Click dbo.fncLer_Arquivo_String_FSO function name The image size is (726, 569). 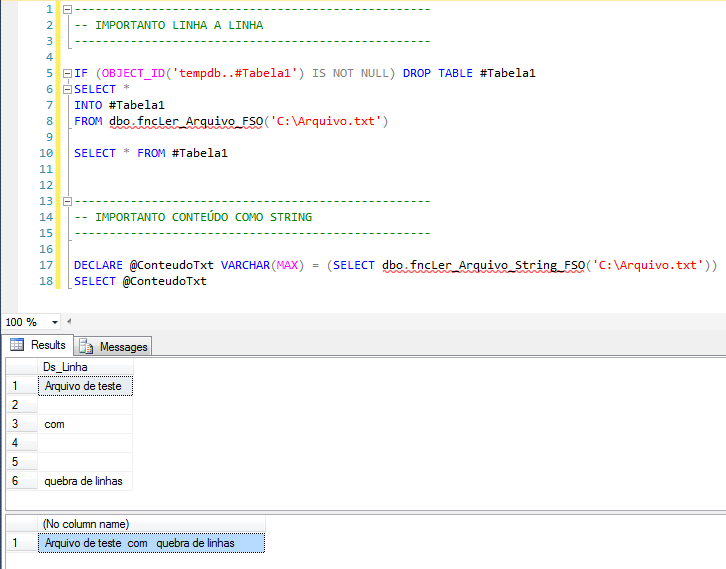click(484, 265)
